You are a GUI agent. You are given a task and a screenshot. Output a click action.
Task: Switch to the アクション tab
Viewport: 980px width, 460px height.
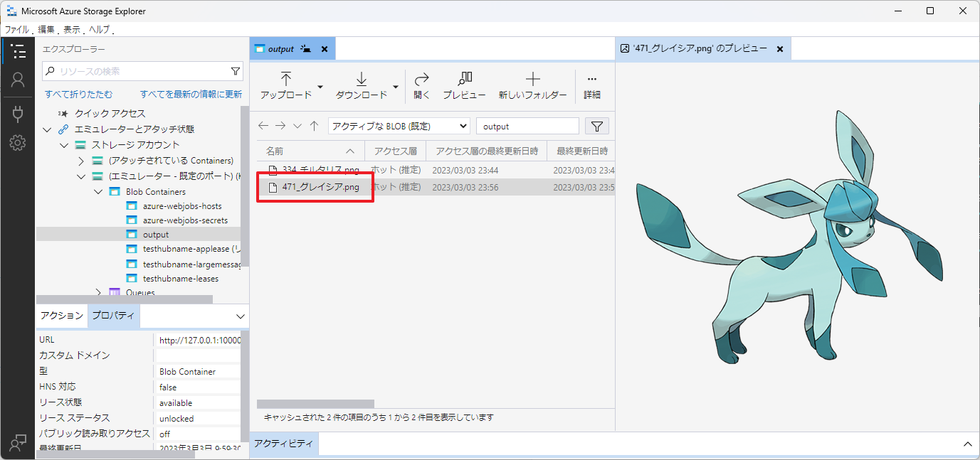61,315
